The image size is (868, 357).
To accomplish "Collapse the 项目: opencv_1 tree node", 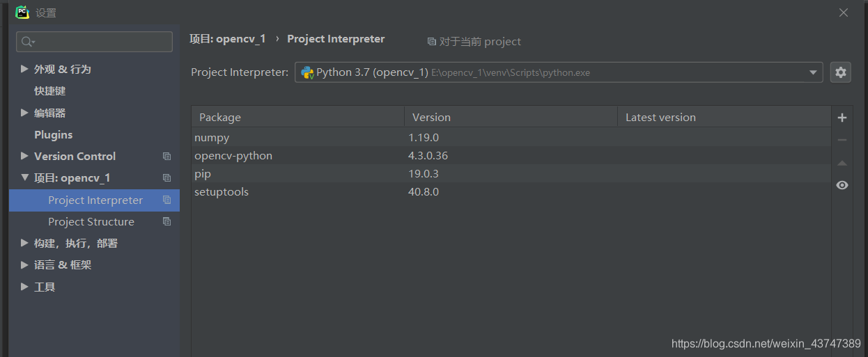I will pyautogui.click(x=25, y=178).
